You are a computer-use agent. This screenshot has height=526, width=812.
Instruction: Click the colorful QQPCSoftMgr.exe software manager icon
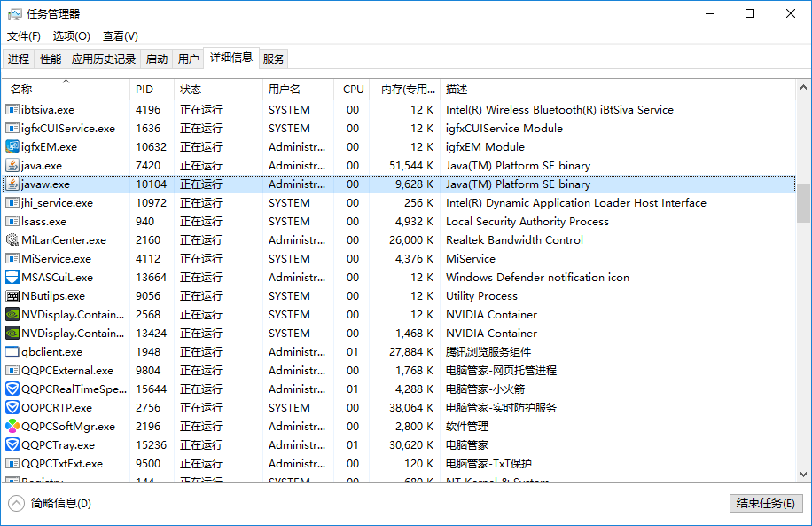coord(11,426)
